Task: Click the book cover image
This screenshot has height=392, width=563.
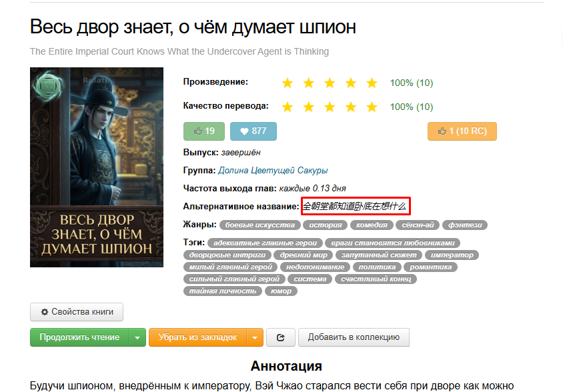Action: click(97, 167)
